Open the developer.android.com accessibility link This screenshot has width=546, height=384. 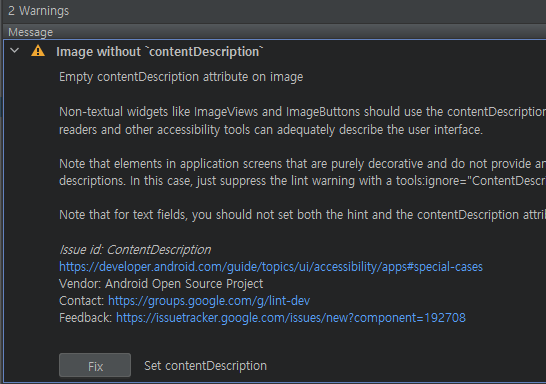(271, 267)
